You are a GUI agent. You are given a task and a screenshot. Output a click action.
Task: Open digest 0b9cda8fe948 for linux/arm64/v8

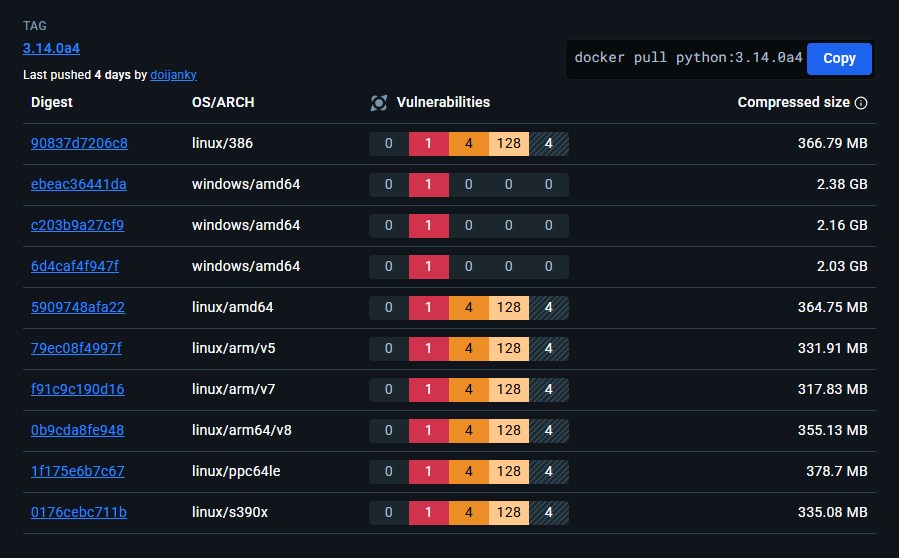pos(77,430)
